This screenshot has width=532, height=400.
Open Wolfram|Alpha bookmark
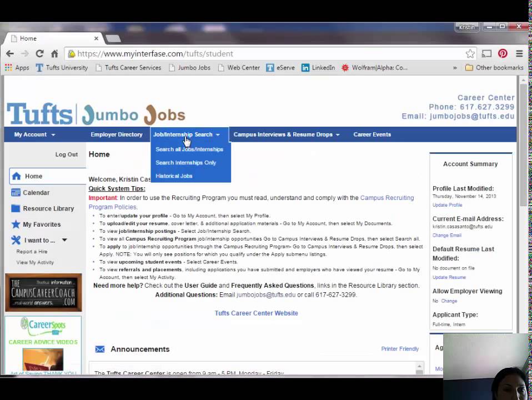tap(375, 68)
